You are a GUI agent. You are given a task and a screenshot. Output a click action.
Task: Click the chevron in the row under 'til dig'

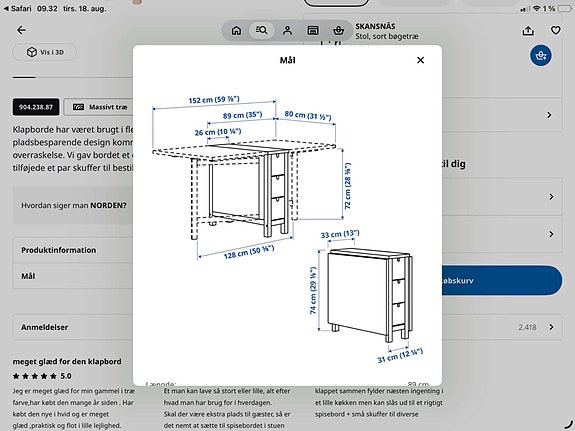[x=551, y=197]
